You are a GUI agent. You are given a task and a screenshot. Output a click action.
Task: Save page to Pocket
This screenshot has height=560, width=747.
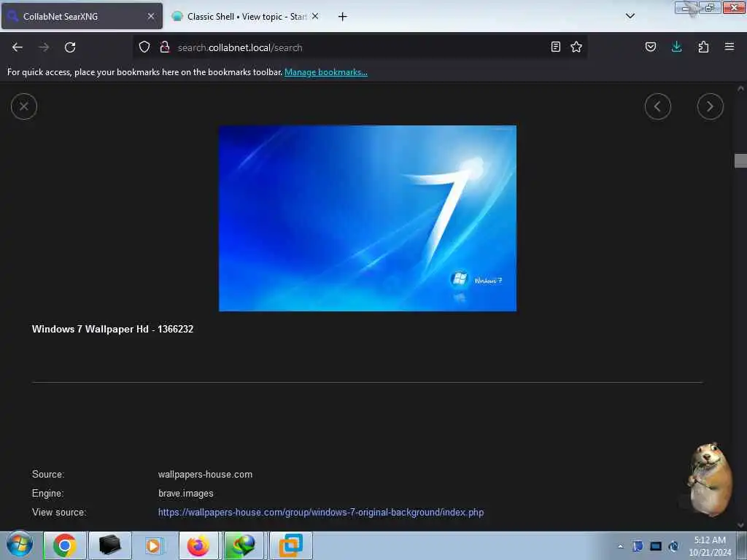[x=650, y=47]
